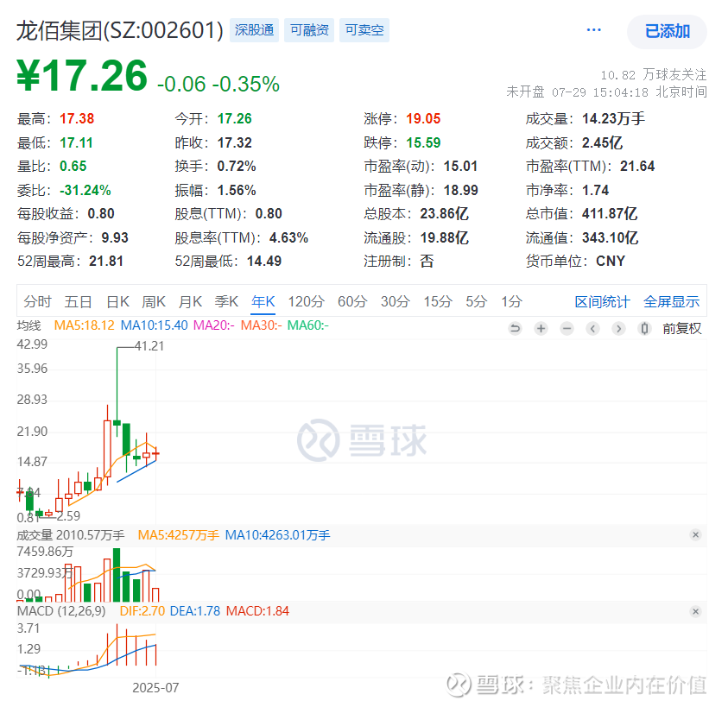
Task: Click the 2.59 low marker on chart
Action: 68,515
